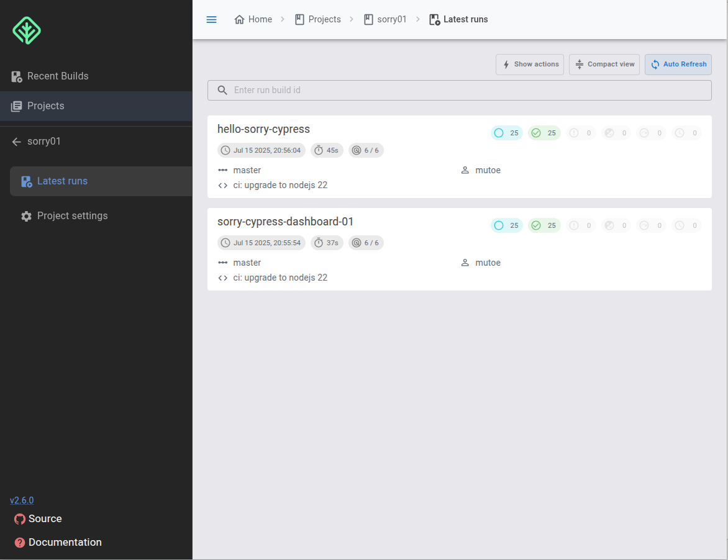Screen dimensions: 728x560
Task: Open the hello-sorry-cypress run
Action: click(x=263, y=129)
